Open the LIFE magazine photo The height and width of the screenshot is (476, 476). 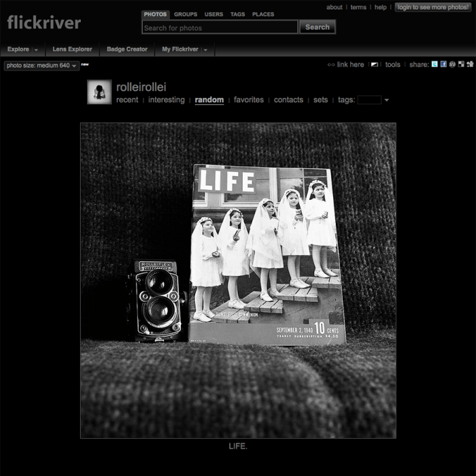(238, 280)
